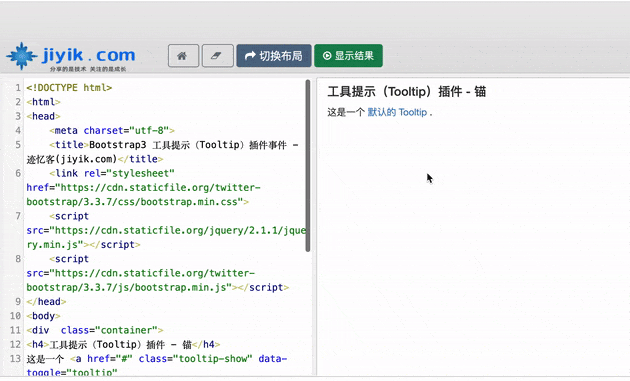
Task: Click line number 5 in the gutter
Action: point(17,145)
